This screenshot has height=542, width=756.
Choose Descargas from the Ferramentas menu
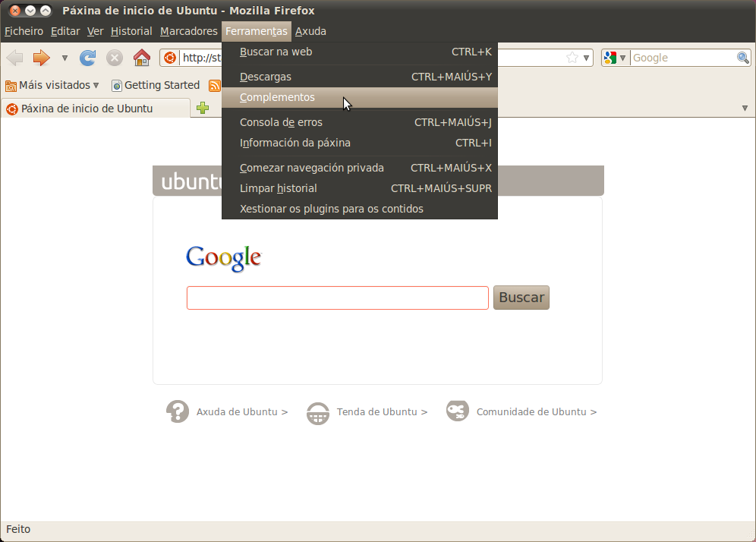point(360,77)
